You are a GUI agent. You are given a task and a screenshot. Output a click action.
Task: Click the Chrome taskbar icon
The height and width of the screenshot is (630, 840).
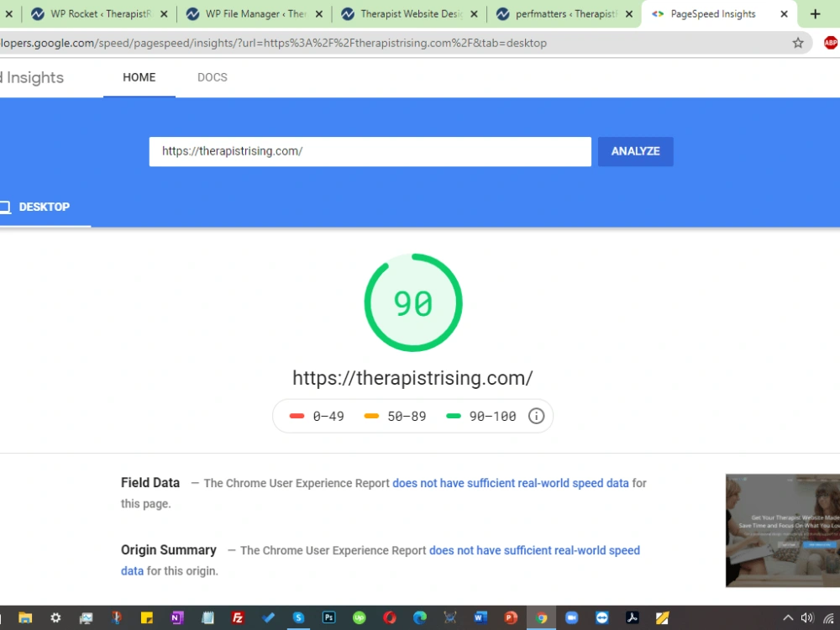pos(542,617)
